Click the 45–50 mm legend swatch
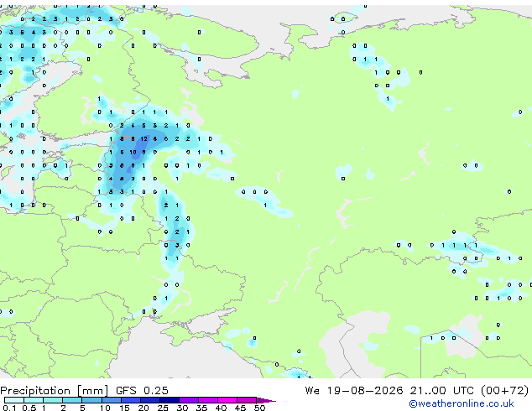532x411 pixels. point(247,400)
